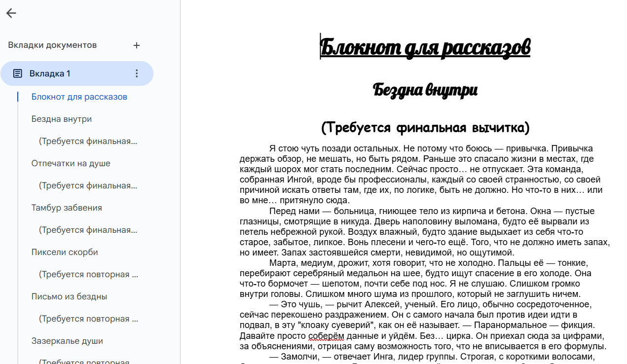This screenshot has height=364, width=627.
Task: Jump to Зазеркалье души in outline
Action: 67,341
